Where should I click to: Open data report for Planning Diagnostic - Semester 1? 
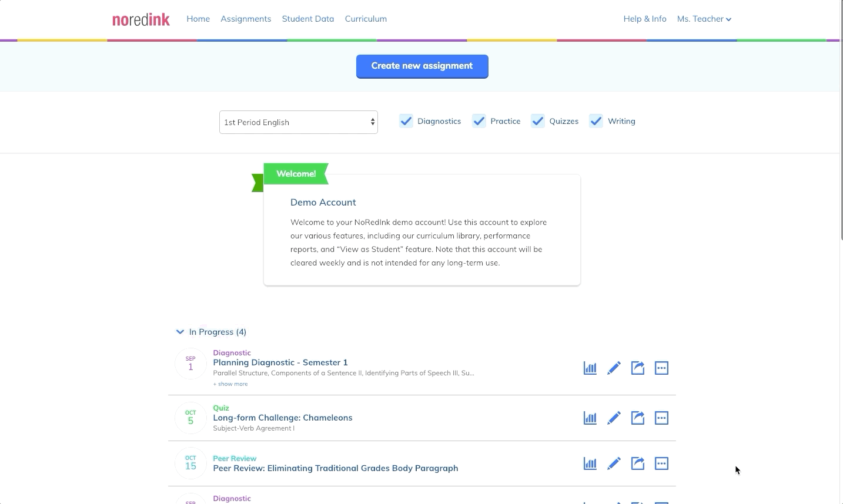pyautogui.click(x=590, y=368)
